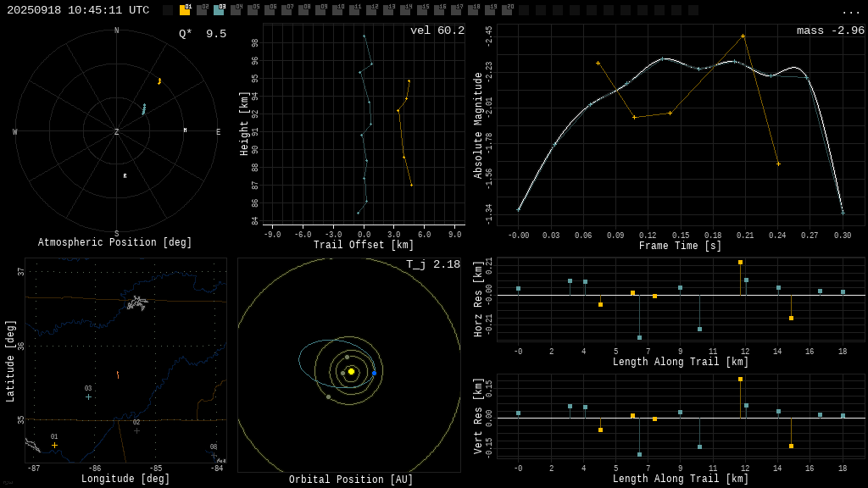Toggle station 14 box in top bar
868x488 pixels.
coord(405,10)
